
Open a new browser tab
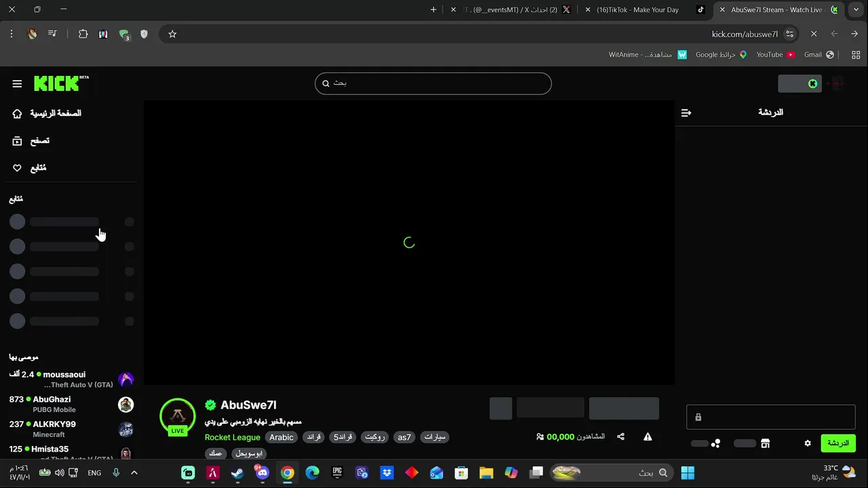coord(433,9)
